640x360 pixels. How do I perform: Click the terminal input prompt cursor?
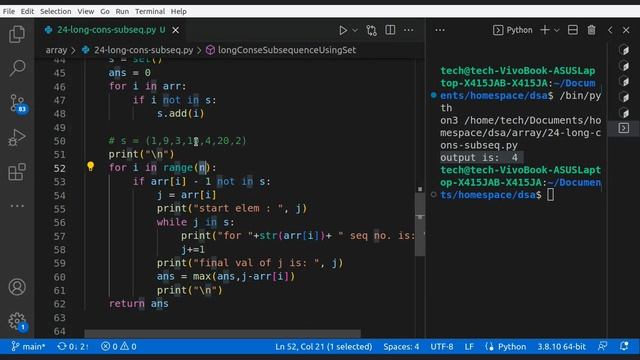point(551,195)
